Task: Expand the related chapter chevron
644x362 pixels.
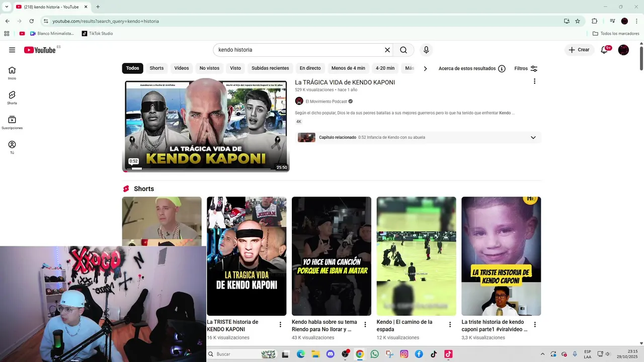Action: 533,137
